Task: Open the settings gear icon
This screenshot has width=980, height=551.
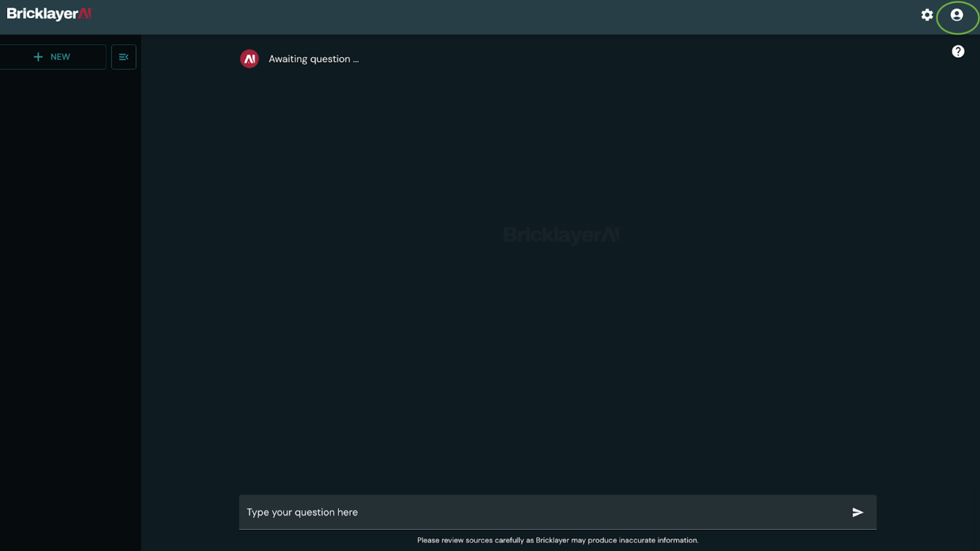Action: pyautogui.click(x=927, y=15)
